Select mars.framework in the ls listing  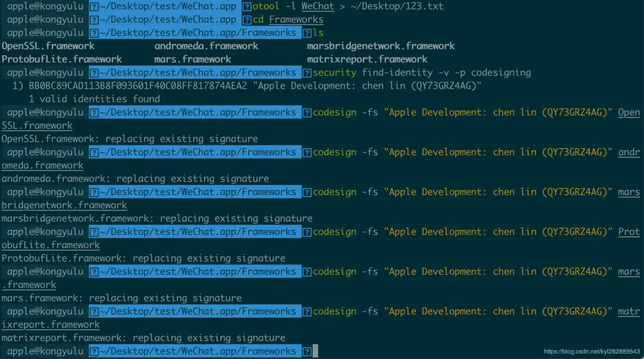(193, 59)
